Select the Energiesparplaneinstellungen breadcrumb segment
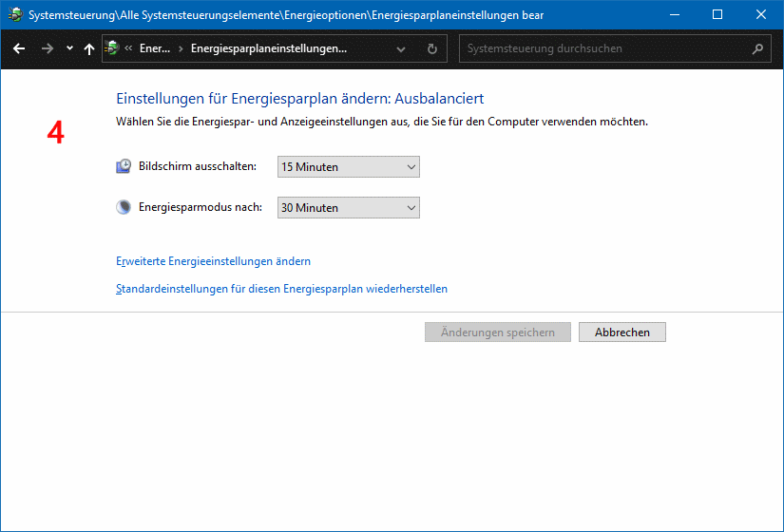This screenshot has height=532, width=784. 268,48
